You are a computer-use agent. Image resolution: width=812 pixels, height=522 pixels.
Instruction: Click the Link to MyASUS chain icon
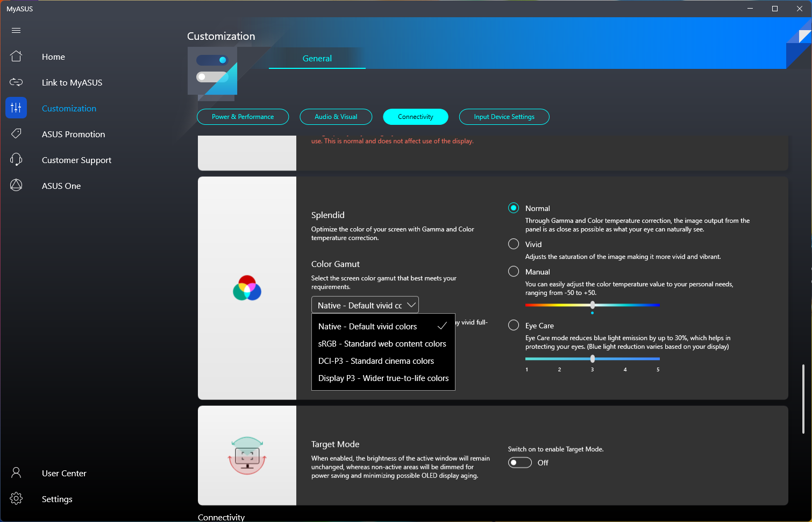coord(16,82)
